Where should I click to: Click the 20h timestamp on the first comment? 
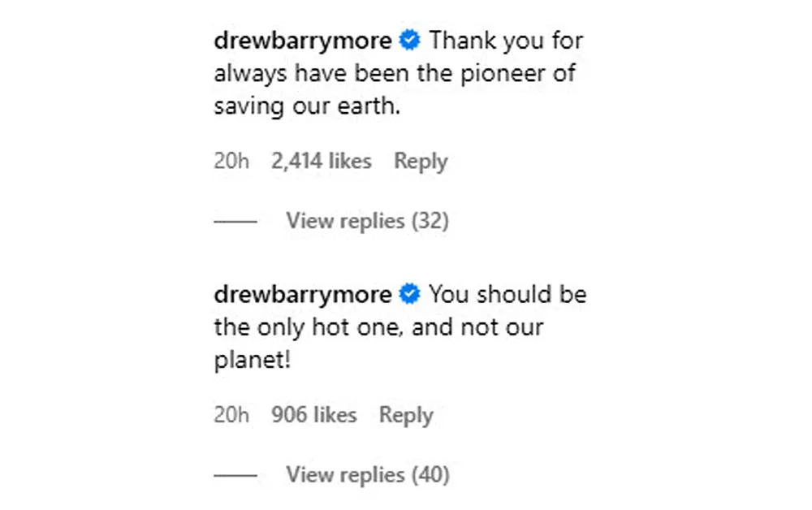click(231, 161)
